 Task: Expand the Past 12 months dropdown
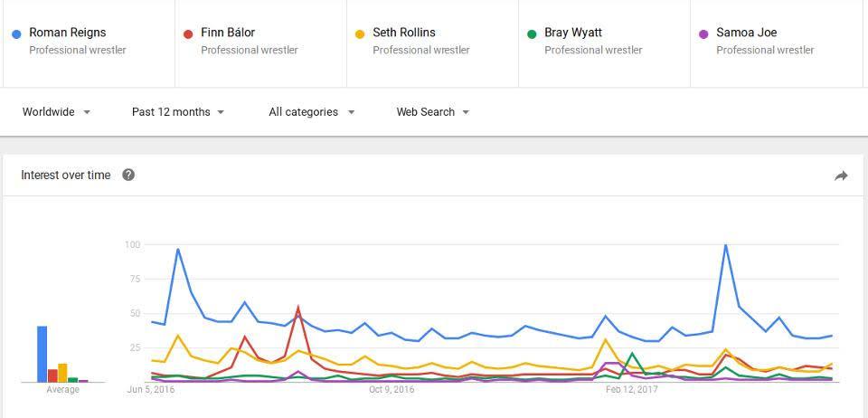click(x=178, y=112)
